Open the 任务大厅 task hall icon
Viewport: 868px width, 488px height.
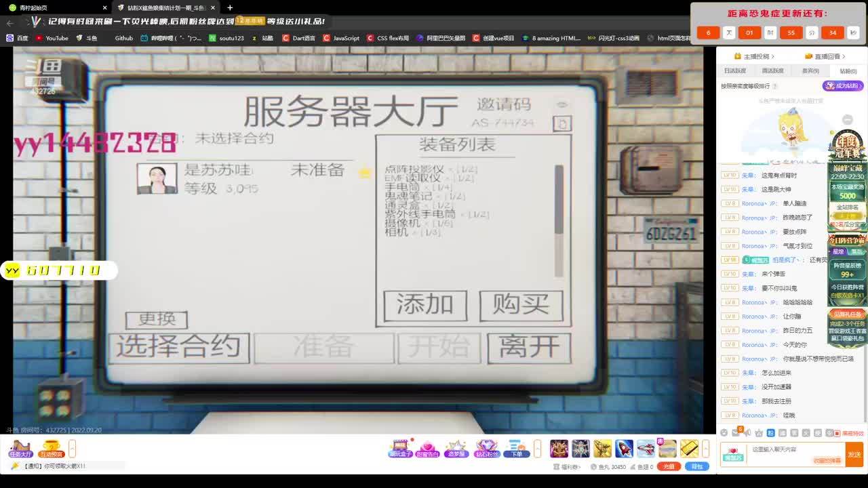[20, 449]
